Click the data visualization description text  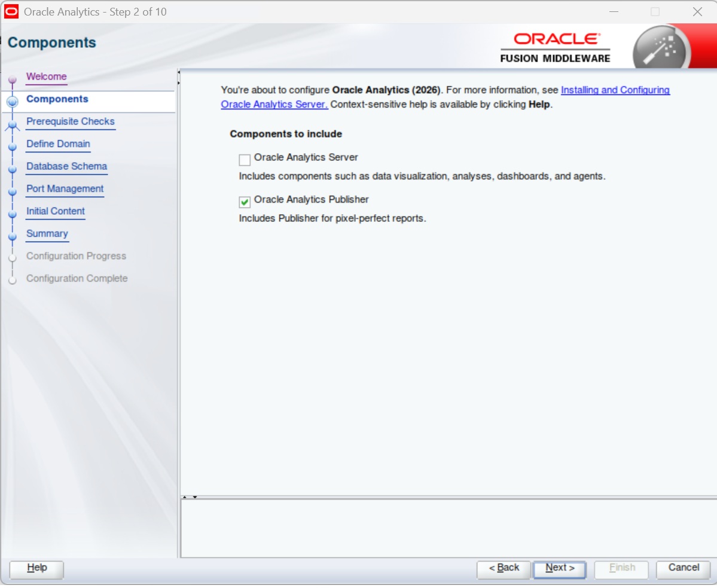coord(422,177)
